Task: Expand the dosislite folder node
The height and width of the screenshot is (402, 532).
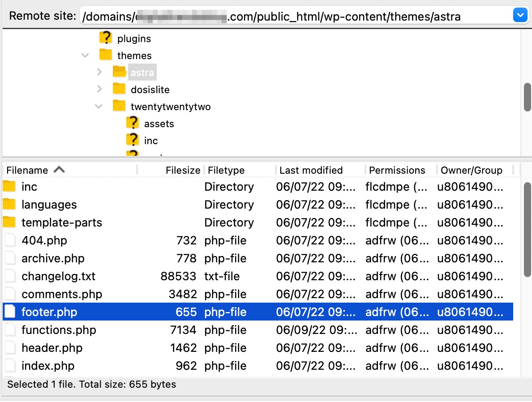Action: tap(99, 89)
